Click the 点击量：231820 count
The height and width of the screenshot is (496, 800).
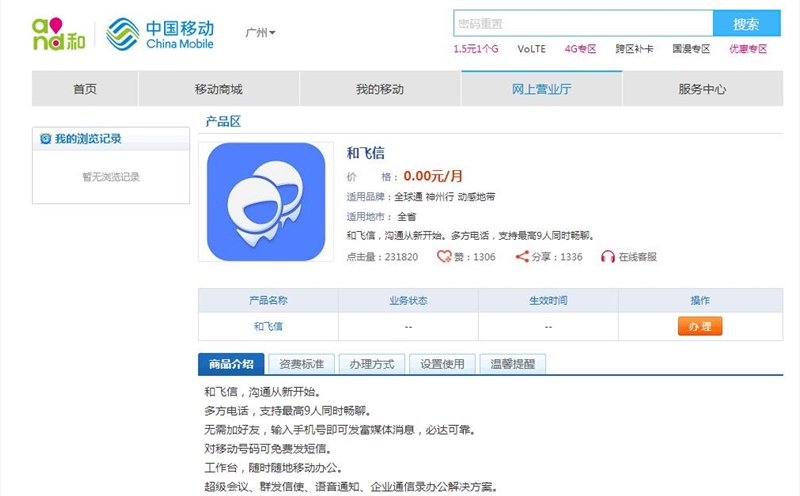click(382, 257)
